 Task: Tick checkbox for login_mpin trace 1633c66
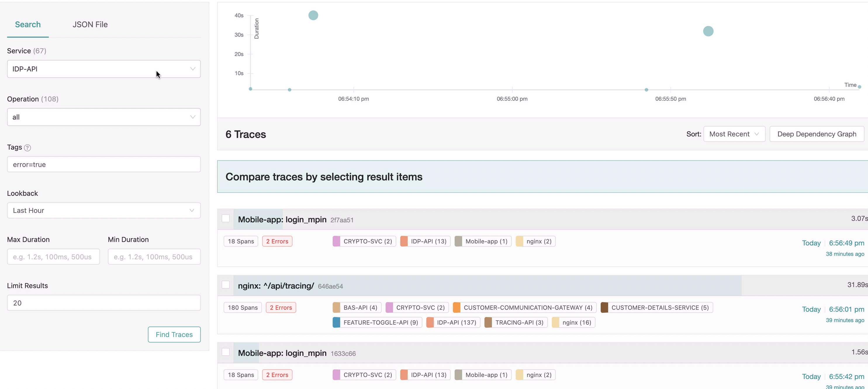pos(226,352)
